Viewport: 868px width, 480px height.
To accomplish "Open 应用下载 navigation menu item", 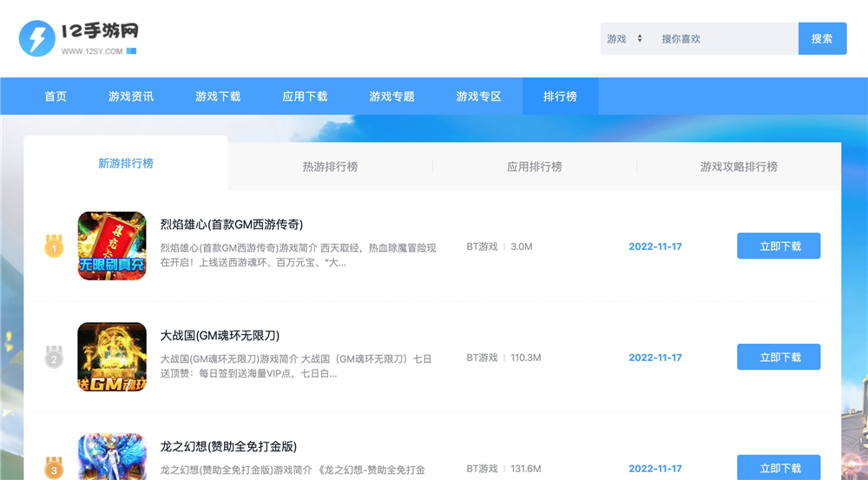I will (305, 96).
